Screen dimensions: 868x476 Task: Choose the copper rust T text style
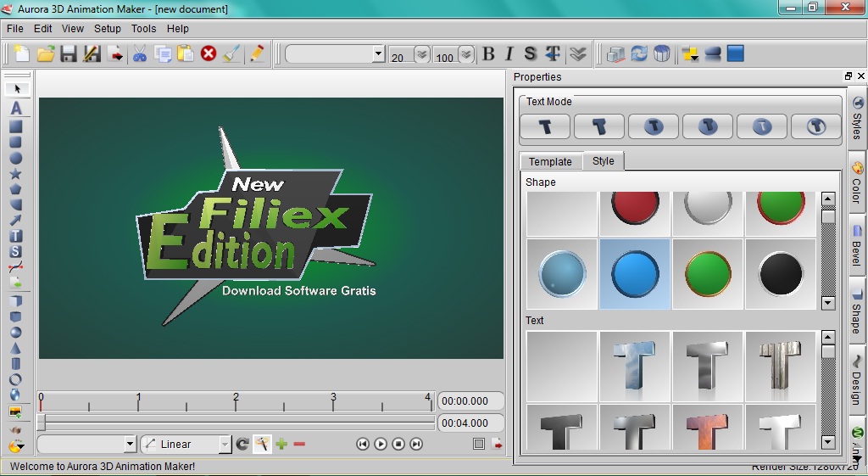point(708,427)
